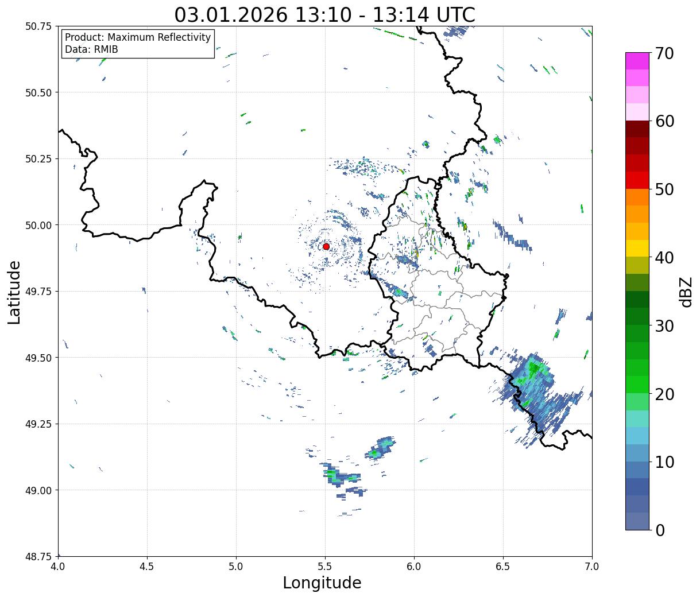Click the bright red swatch just above 50 dBZ
The image size is (700, 597).
click(x=637, y=180)
